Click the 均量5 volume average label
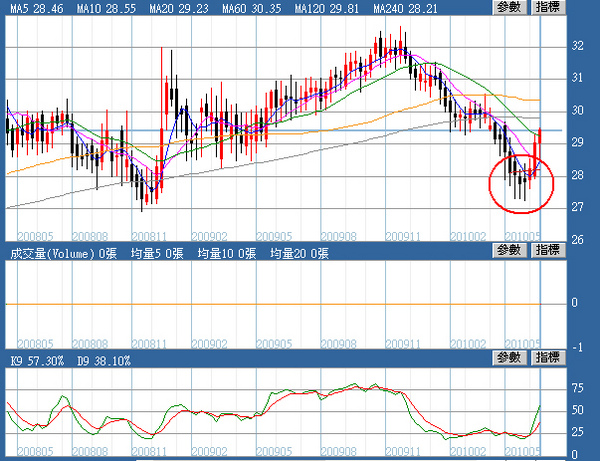Screen dimensions: 600x461 pyautogui.click(x=153, y=254)
